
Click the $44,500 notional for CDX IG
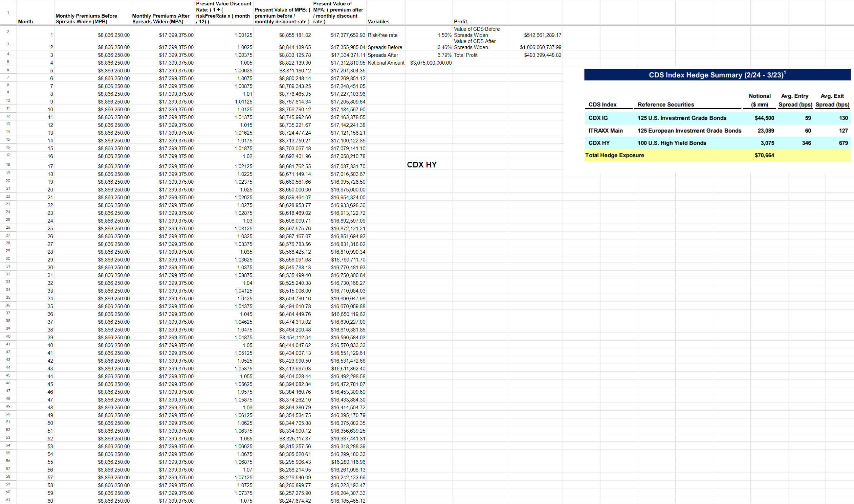pyautogui.click(x=764, y=118)
